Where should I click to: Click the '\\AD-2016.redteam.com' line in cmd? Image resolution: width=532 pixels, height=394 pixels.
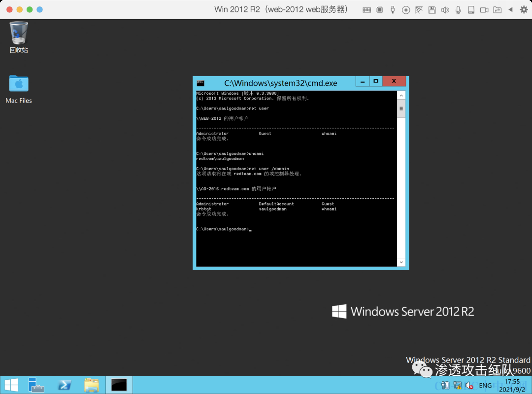point(236,189)
